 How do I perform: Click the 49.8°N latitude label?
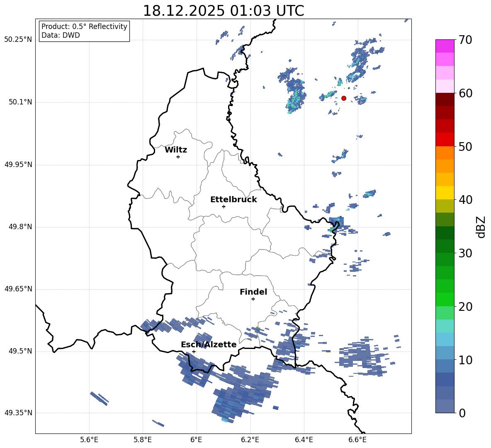click(20, 227)
